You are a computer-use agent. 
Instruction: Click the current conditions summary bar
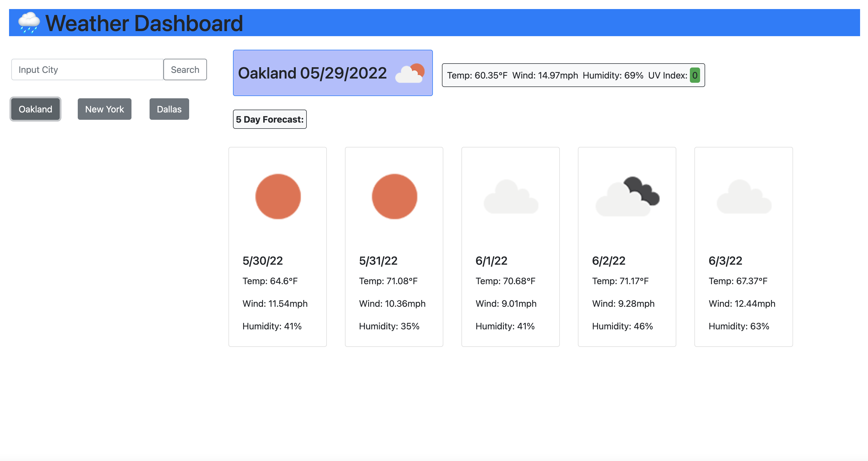(573, 75)
